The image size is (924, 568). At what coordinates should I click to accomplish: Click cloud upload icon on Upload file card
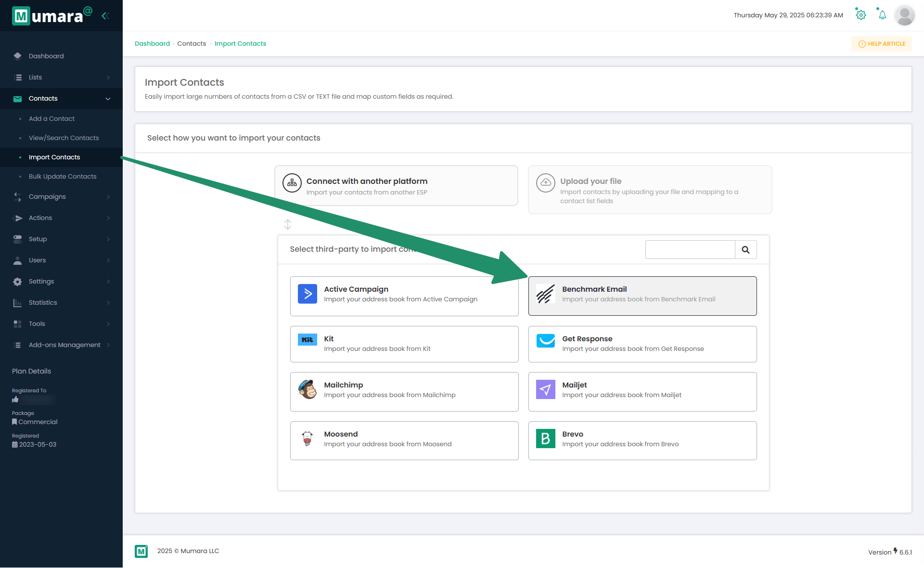546,183
